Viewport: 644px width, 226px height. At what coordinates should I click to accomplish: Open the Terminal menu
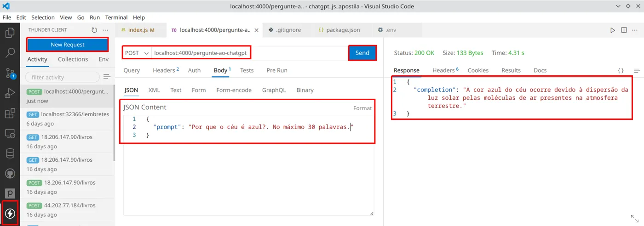pos(116,17)
